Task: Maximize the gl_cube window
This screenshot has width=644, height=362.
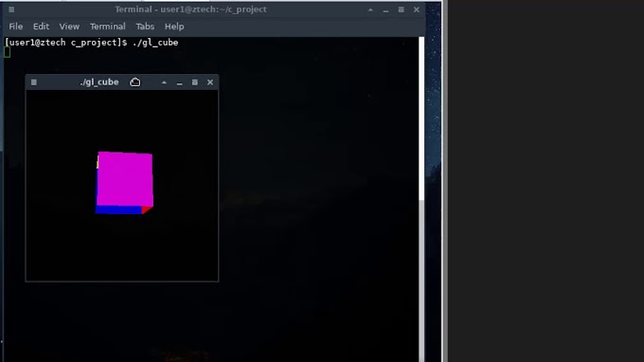Action: 195,82
